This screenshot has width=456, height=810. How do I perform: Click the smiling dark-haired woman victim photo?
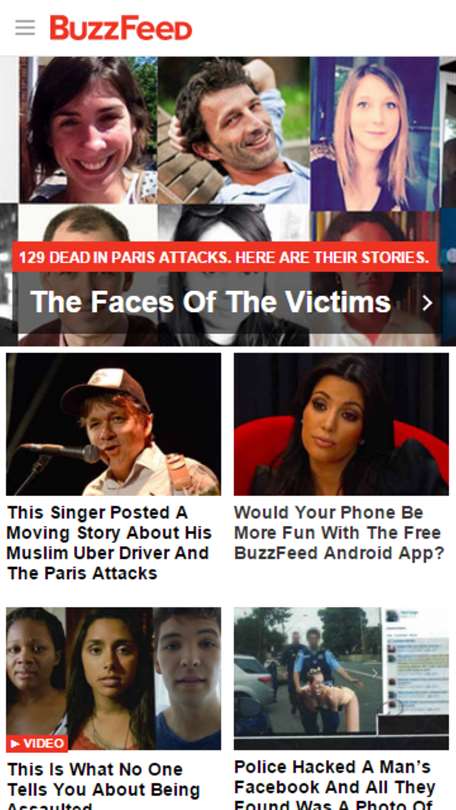pos(88,129)
